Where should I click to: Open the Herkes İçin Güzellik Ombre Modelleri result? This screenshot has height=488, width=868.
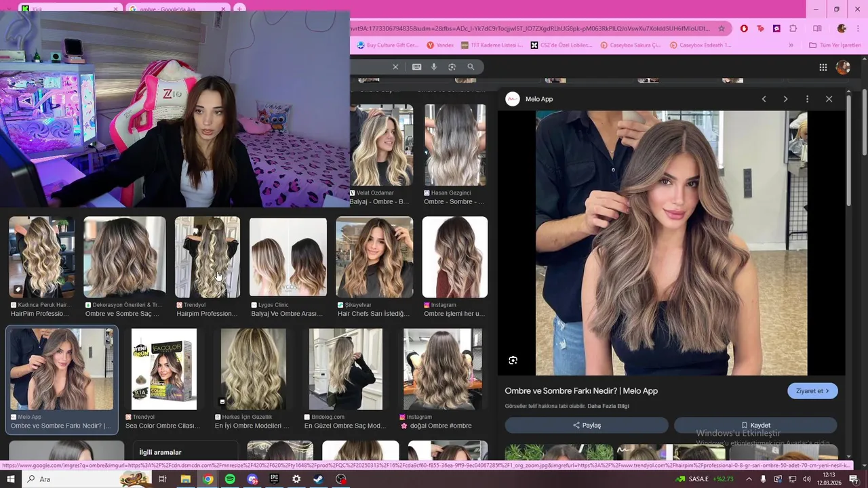click(253, 379)
